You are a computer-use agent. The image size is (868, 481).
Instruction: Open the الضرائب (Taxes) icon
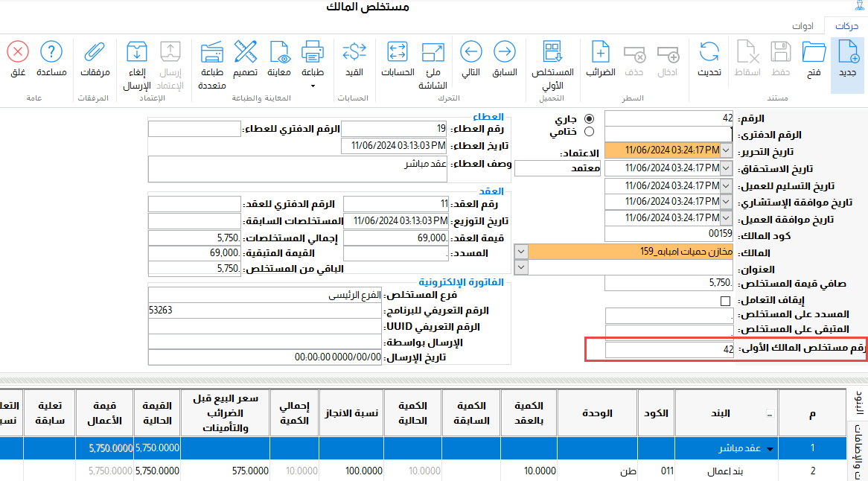(600, 53)
